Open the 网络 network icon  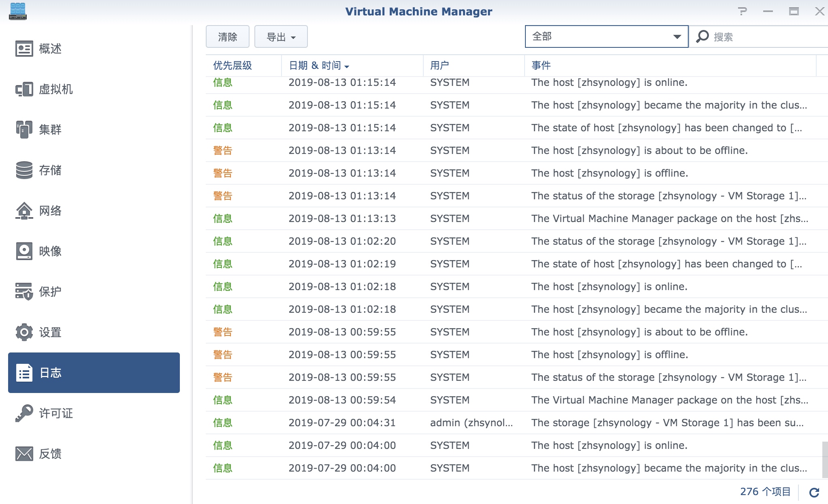tap(24, 211)
